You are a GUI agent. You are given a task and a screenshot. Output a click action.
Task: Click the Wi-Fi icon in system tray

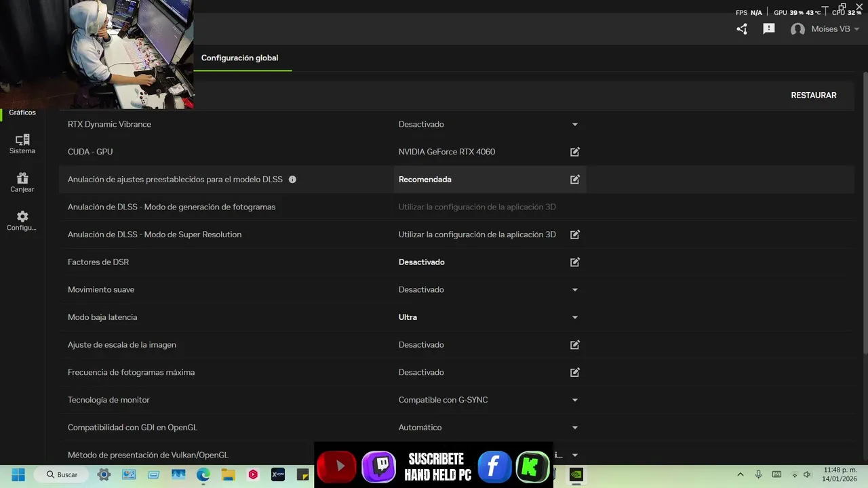click(794, 474)
